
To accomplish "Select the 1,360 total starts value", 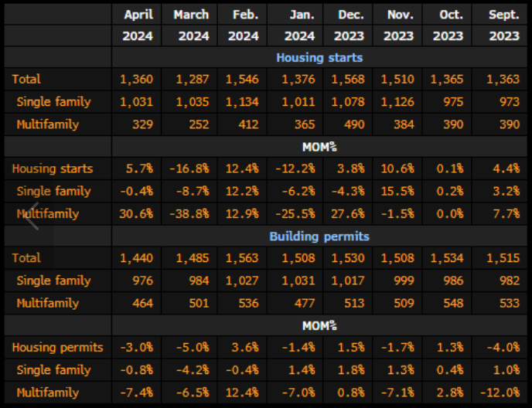I will (137, 79).
